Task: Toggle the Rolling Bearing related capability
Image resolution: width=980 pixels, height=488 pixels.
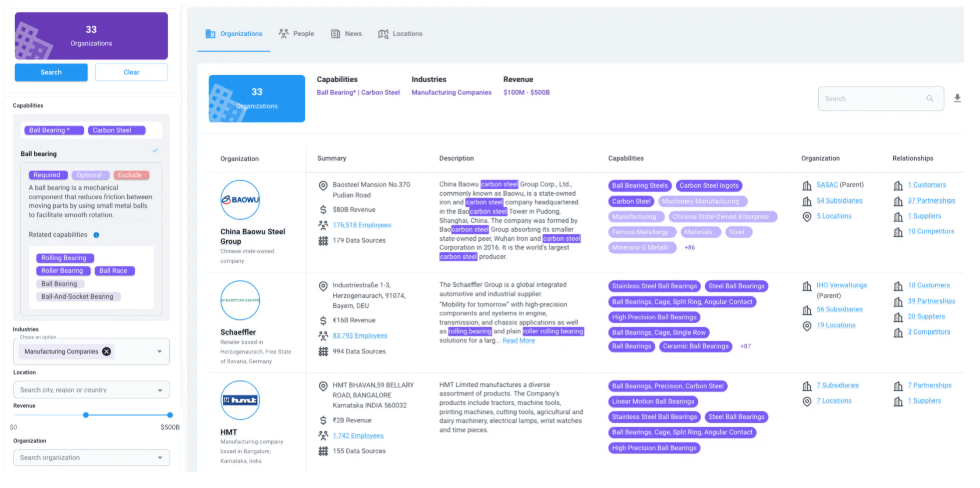Action: 65,258
